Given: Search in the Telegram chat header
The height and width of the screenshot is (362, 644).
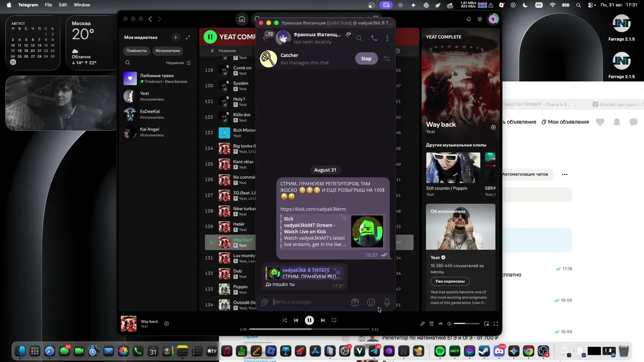Looking at the screenshot, I should [359, 38].
